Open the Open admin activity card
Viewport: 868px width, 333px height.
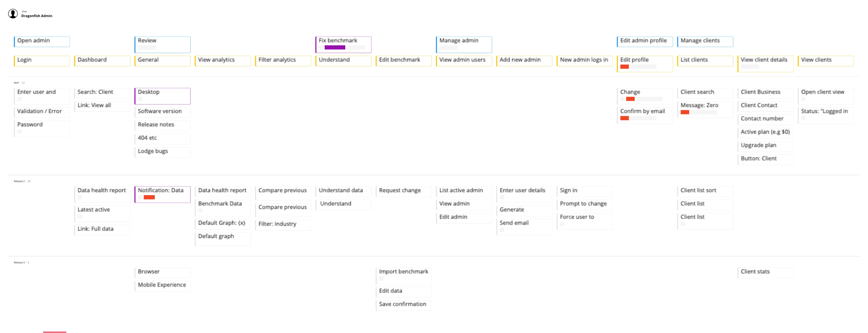pyautogui.click(x=42, y=41)
